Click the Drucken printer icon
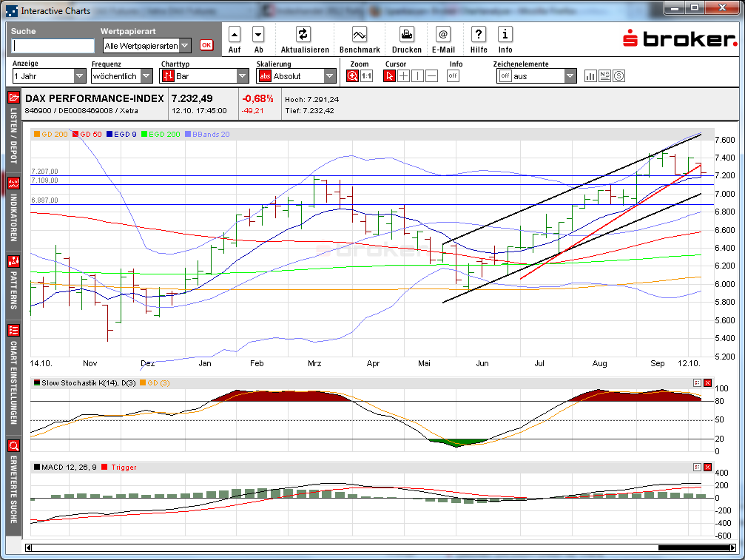Viewport: 745px width, 560px height. click(406, 34)
